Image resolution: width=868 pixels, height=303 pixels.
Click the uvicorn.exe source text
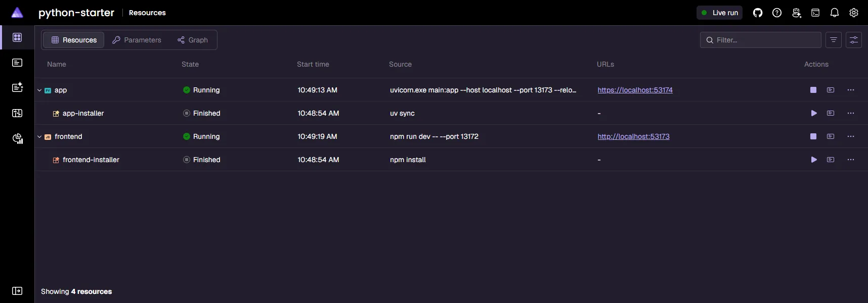pyautogui.click(x=483, y=90)
